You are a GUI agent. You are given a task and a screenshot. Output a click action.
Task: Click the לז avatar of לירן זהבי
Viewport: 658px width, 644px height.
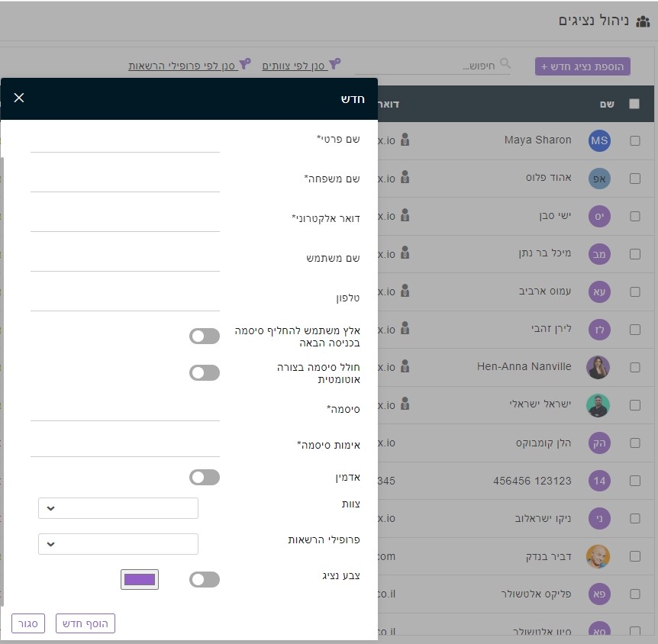pos(598,330)
